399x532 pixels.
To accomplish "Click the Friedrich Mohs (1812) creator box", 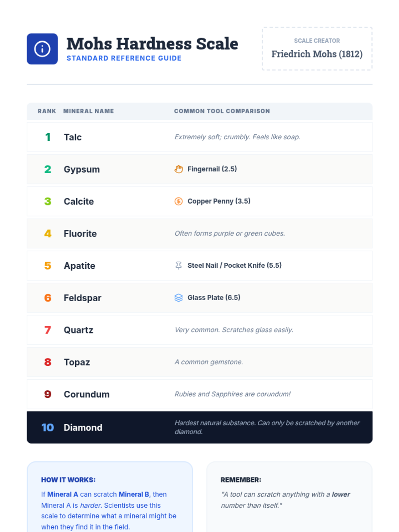I will (317, 49).
